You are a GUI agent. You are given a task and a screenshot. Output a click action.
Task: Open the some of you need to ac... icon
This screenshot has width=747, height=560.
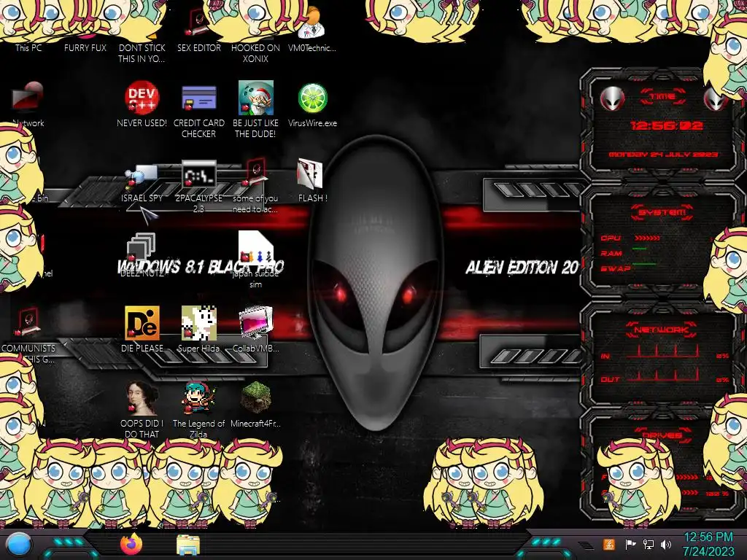click(x=255, y=174)
